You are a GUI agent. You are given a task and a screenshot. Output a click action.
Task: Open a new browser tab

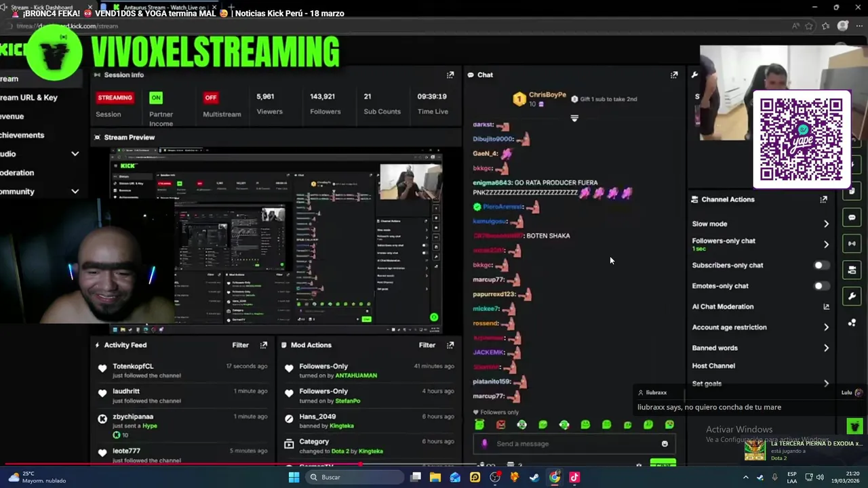[231, 7]
